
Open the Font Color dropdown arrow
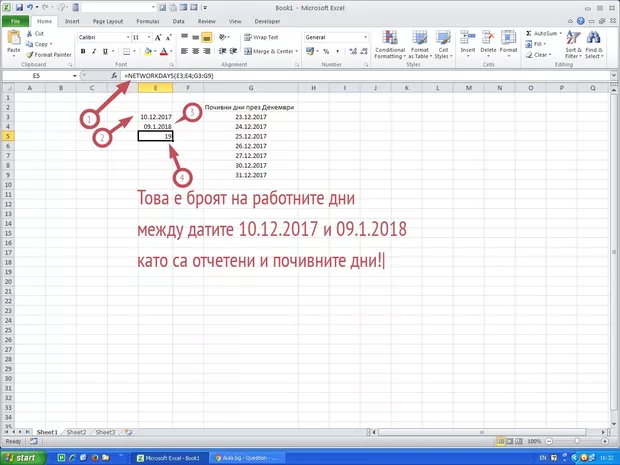171,51
